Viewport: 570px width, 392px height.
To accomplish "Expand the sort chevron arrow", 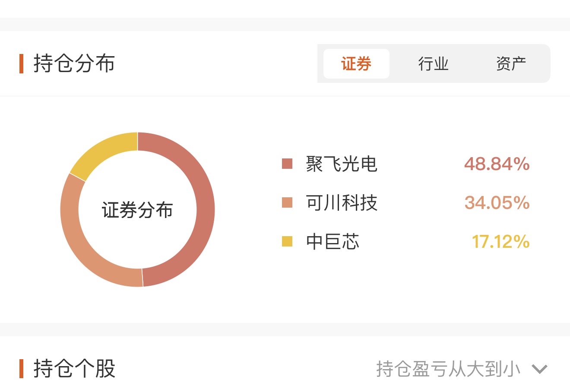I will tap(539, 369).
